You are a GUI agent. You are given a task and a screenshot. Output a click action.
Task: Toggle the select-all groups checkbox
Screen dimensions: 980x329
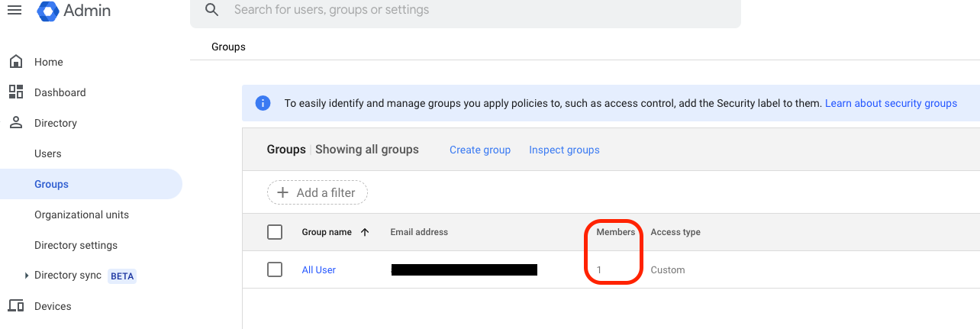[x=275, y=232]
